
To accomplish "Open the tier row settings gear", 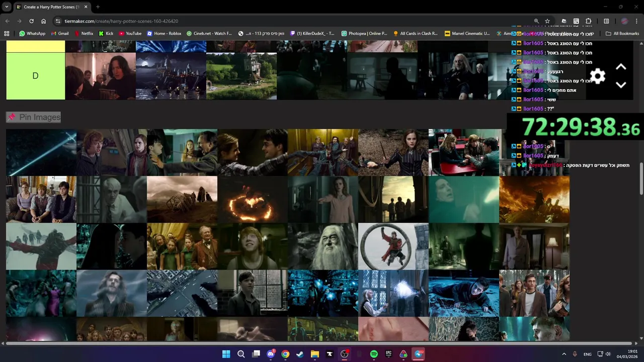I will tap(597, 76).
